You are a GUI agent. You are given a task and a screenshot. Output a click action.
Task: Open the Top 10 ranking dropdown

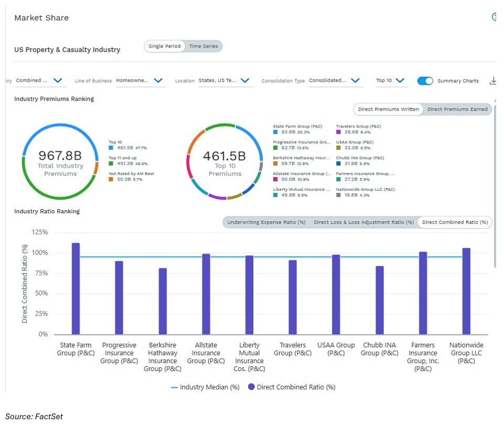tap(400, 81)
